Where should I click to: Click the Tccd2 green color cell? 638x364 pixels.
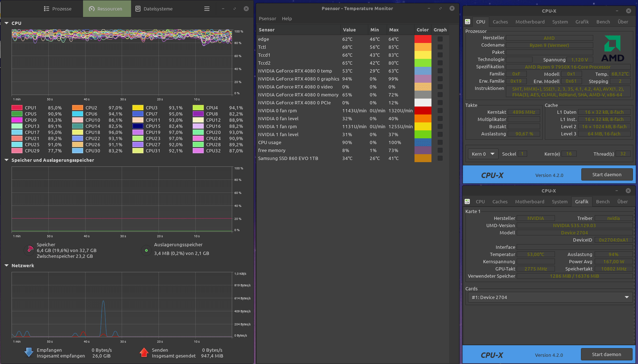point(423,63)
